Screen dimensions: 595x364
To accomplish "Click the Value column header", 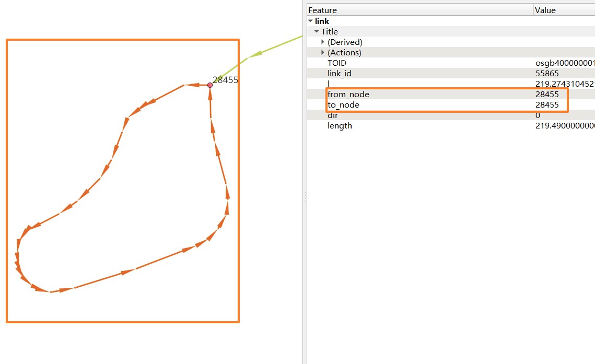I will point(564,10).
